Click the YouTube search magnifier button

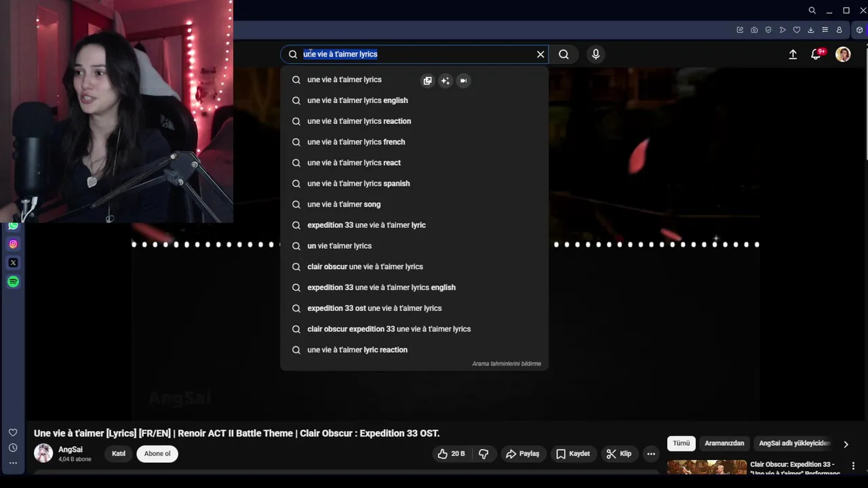564,54
